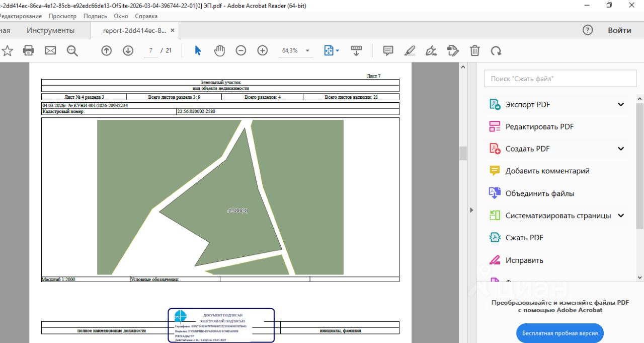Go to previous page arrow up
This screenshot has width=644, height=343.
106,50
